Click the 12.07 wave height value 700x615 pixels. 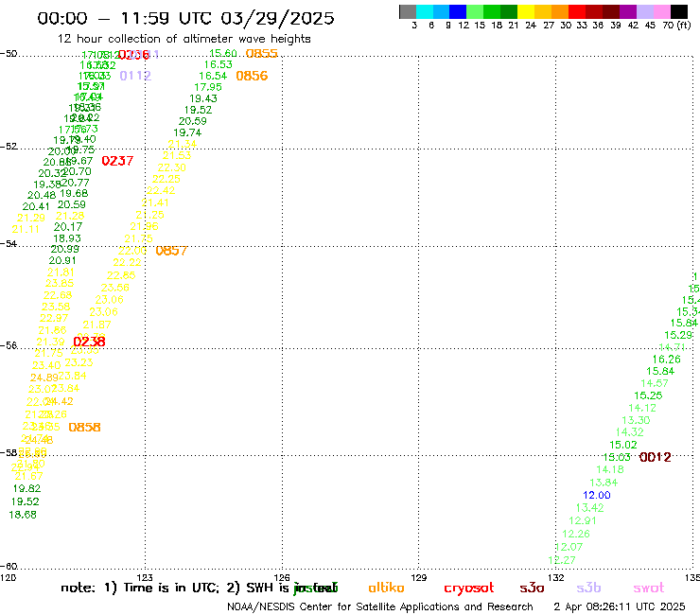point(569,547)
